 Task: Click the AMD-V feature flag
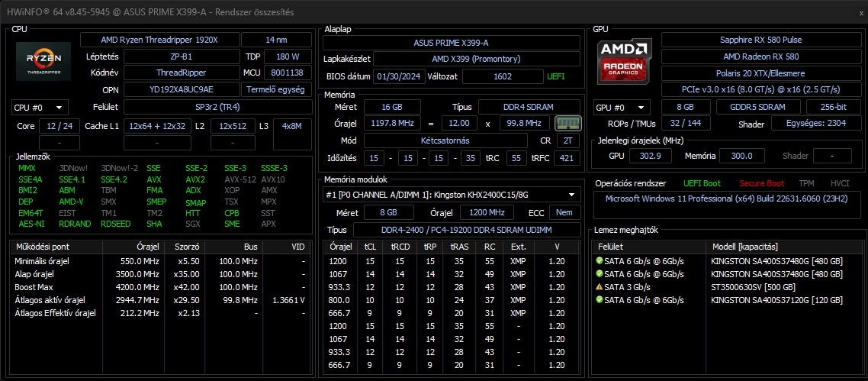71,202
